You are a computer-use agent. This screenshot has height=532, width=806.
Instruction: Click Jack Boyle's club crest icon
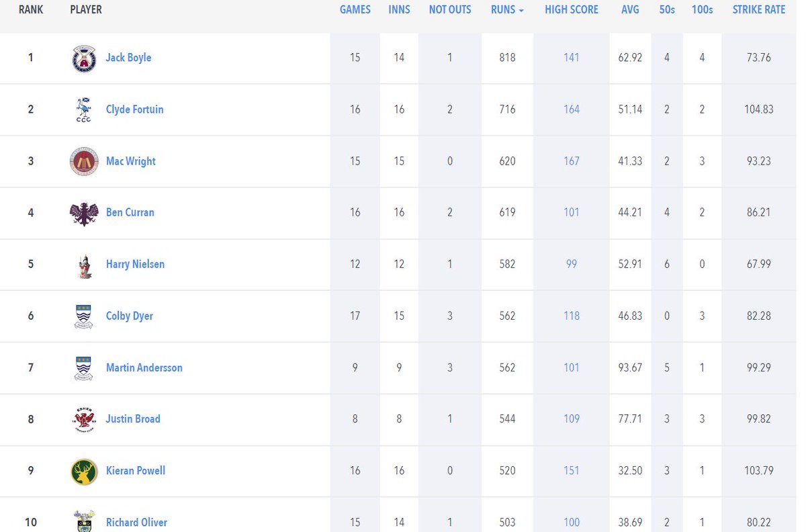[x=83, y=58]
